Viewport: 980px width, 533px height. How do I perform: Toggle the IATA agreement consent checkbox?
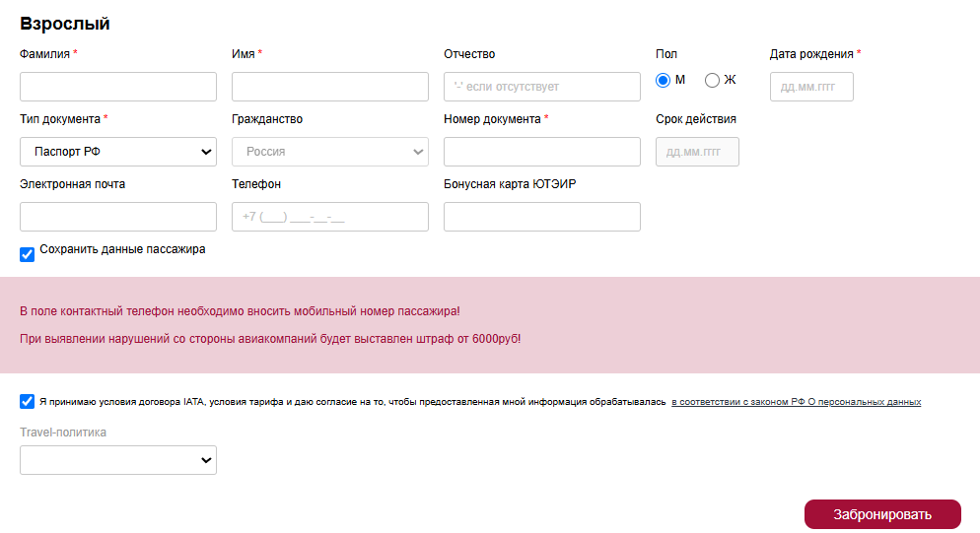point(27,401)
